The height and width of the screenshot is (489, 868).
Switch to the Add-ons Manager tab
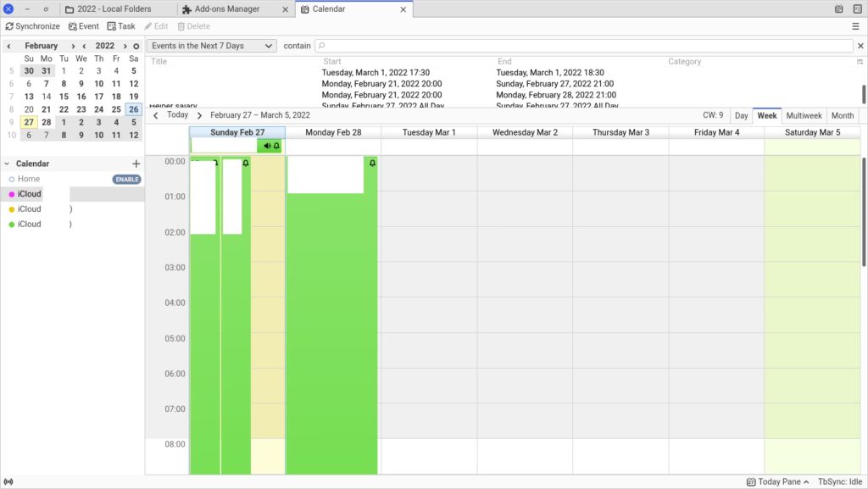227,8
